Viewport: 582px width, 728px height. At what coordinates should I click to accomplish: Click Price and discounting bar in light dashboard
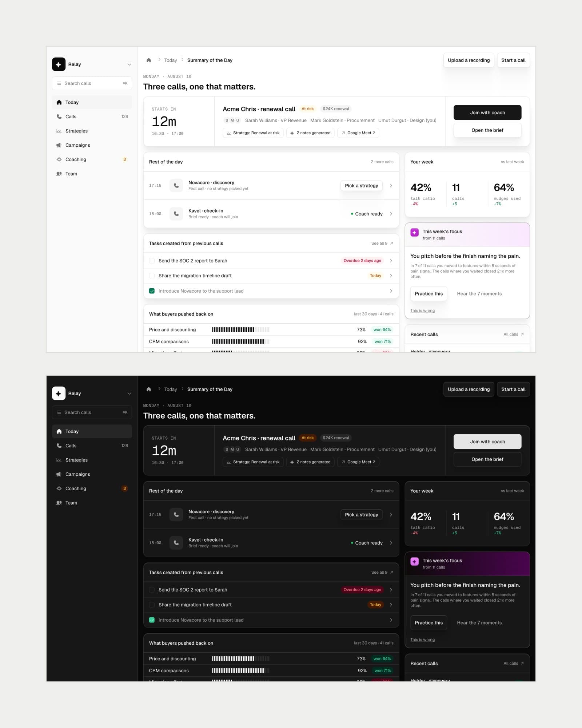pyautogui.click(x=241, y=330)
